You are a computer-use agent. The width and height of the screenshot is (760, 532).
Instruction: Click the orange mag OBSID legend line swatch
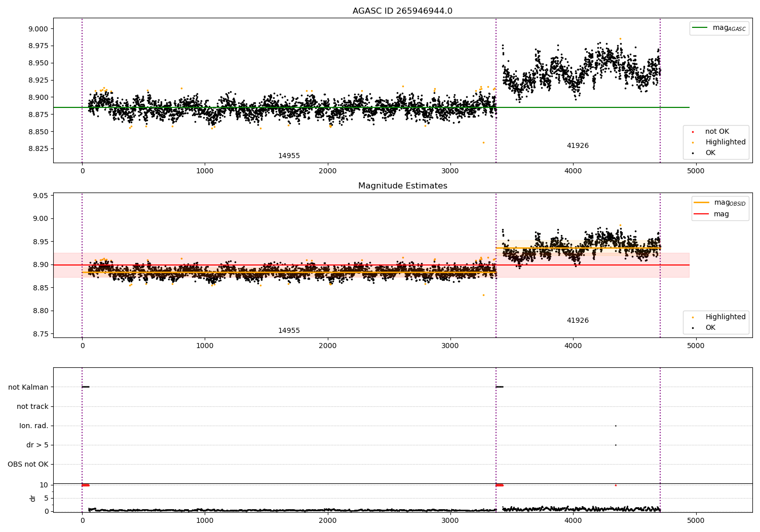coord(702,203)
